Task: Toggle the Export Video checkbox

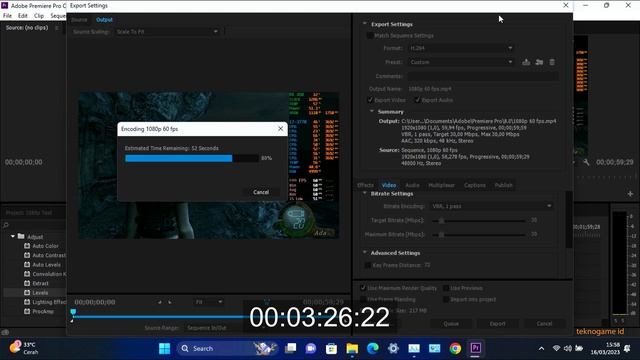Action: 370,100
